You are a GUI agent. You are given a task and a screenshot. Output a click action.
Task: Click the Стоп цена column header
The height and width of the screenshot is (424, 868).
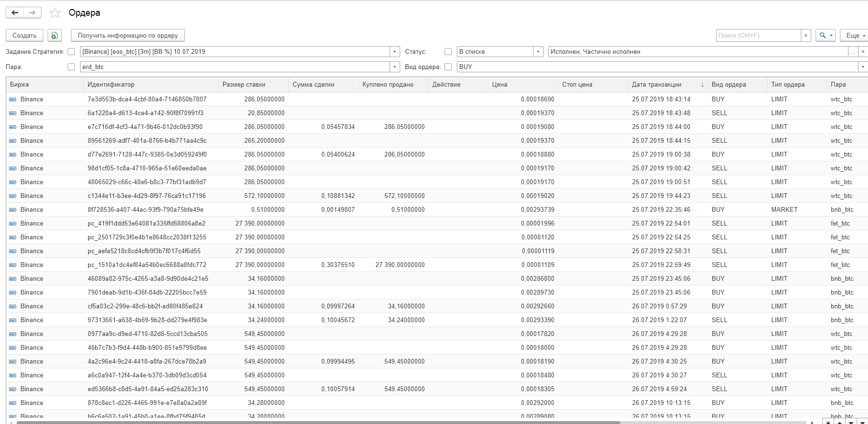click(x=593, y=85)
